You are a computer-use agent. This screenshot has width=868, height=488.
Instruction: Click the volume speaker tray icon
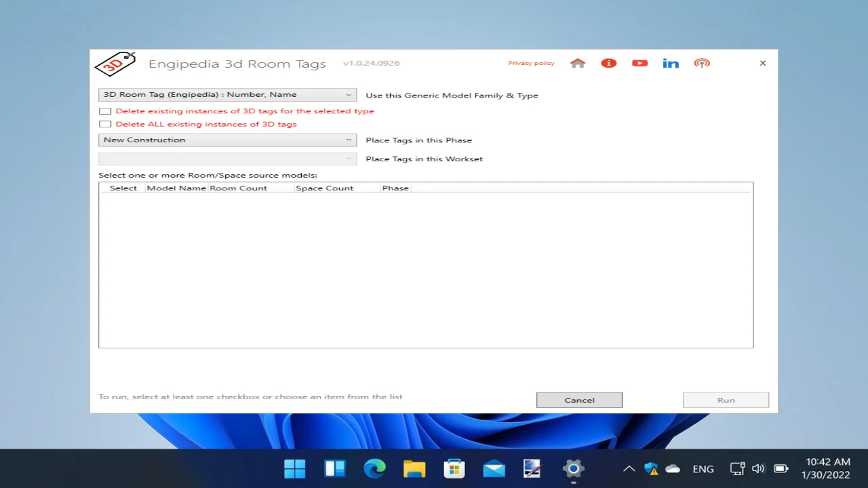click(x=758, y=468)
